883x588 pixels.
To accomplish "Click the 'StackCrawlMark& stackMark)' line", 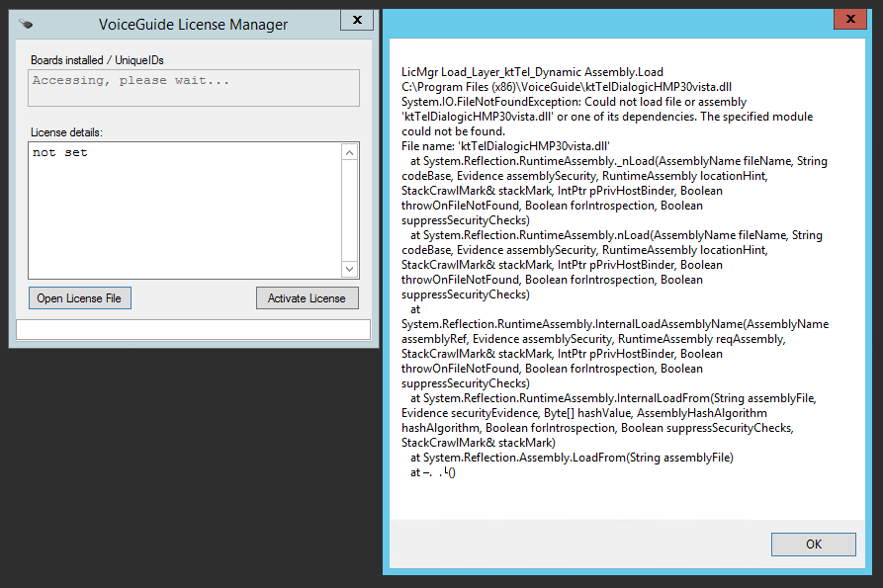I will 479,443.
